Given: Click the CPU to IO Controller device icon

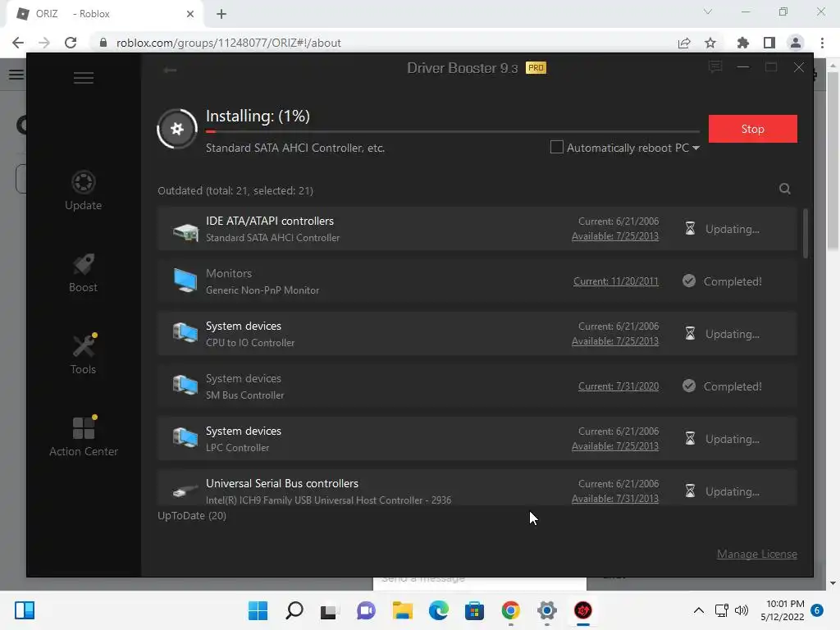Looking at the screenshot, I should click(x=185, y=333).
